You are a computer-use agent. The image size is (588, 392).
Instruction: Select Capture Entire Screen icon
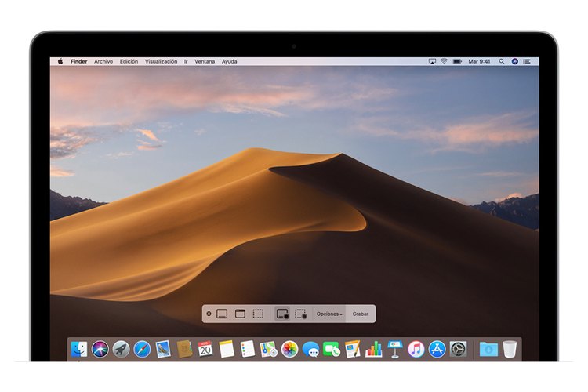tap(222, 314)
